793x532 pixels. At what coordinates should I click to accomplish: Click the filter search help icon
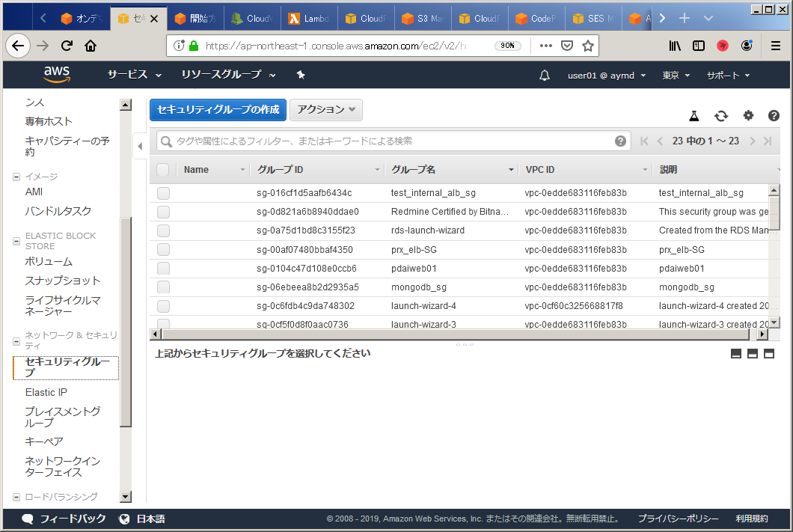(x=620, y=141)
